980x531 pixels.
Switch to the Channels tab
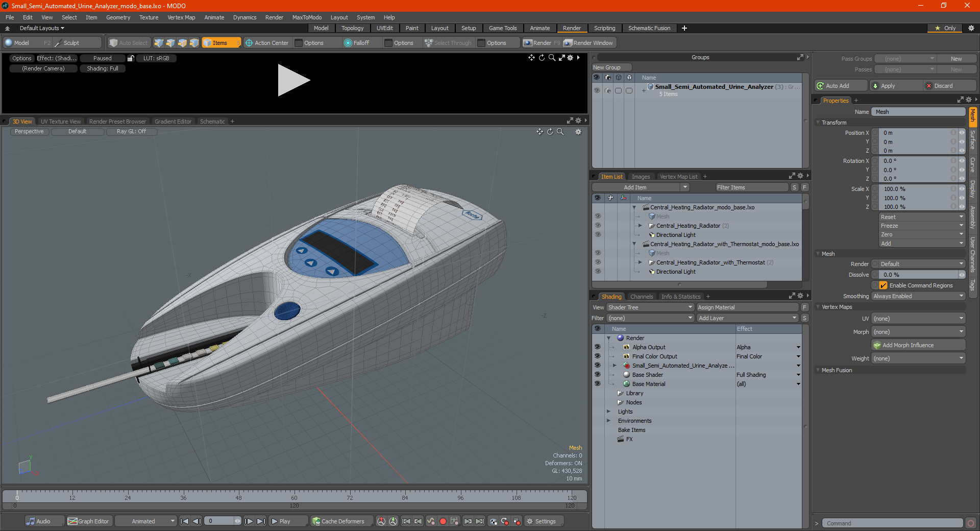pos(642,297)
